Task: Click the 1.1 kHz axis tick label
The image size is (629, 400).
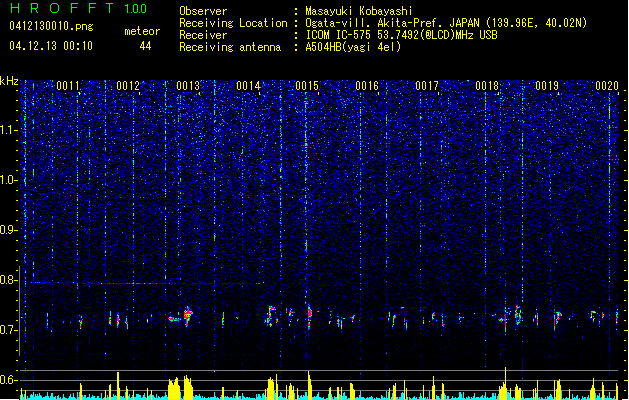Action: 9,130
